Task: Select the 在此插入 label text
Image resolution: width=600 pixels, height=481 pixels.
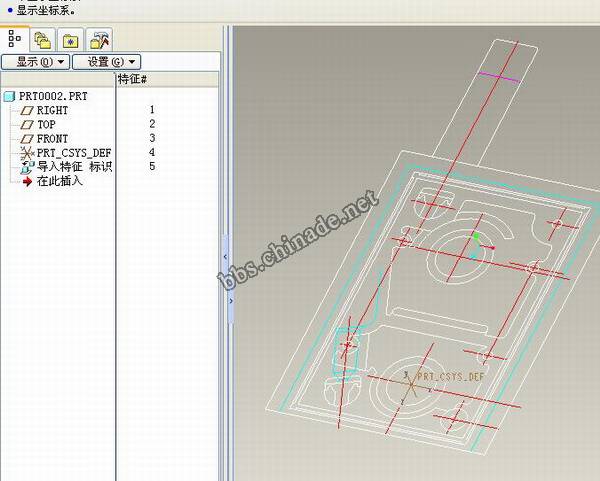Action: coord(59,180)
